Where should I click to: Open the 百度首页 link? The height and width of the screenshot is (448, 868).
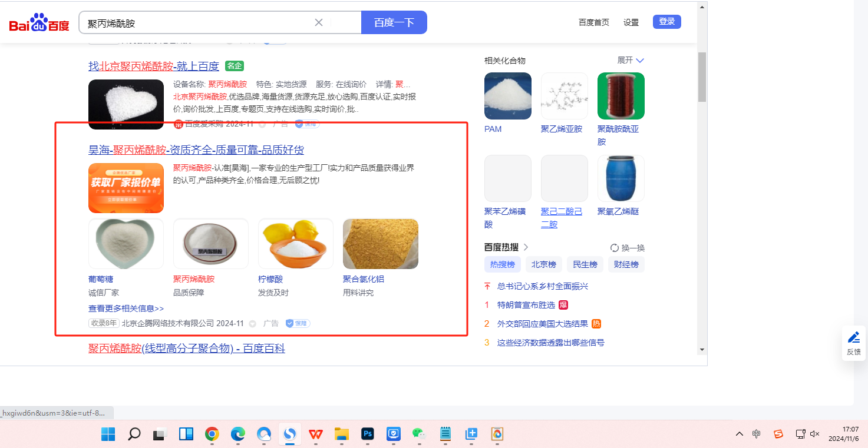[x=594, y=22]
